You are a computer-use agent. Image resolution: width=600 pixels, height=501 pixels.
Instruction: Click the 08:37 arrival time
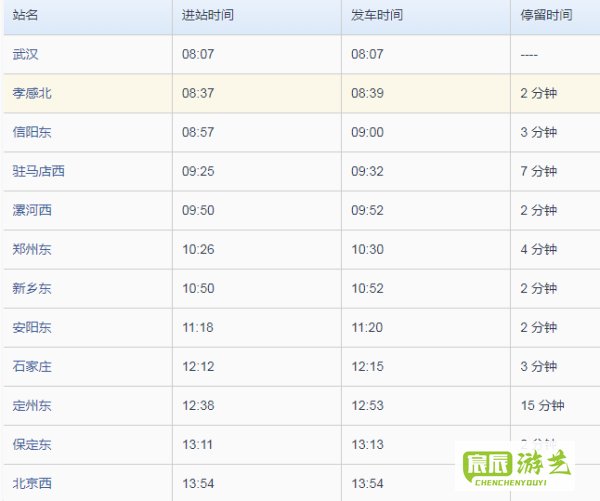tap(198, 93)
